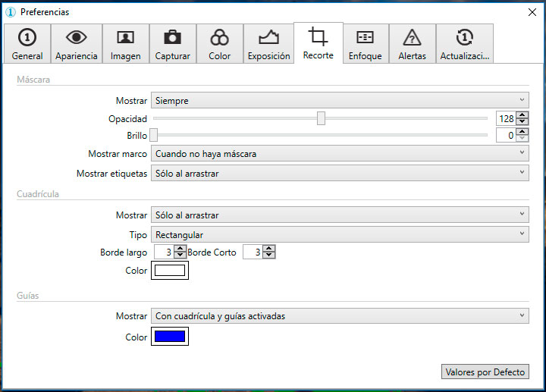546x392 pixels.
Task: Open the General preferences tab
Action: (x=27, y=44)
